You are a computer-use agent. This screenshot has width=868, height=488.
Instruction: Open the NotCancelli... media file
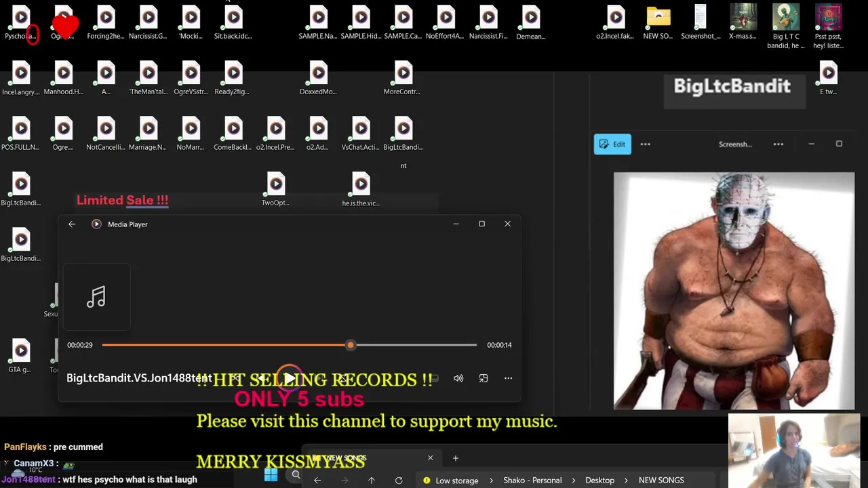pyautogui.click(x=106, y=134)
